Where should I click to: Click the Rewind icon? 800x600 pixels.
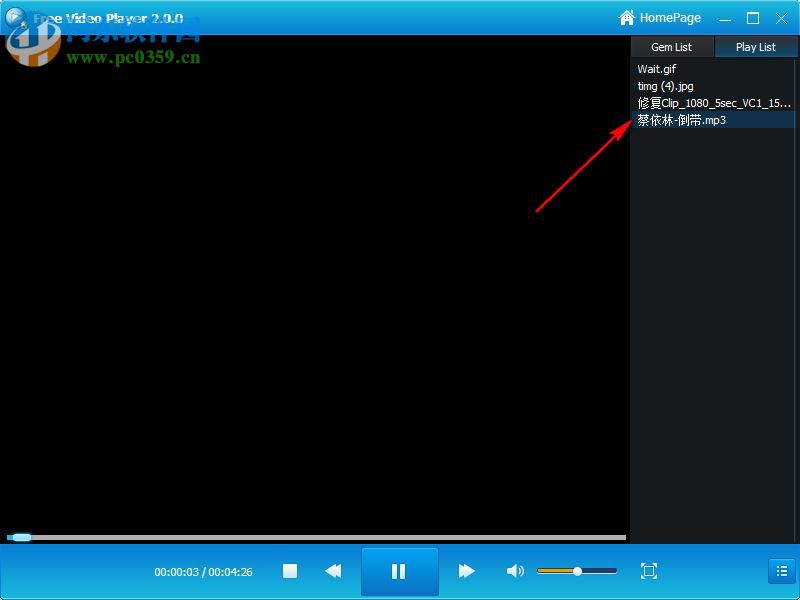[334, 571]
